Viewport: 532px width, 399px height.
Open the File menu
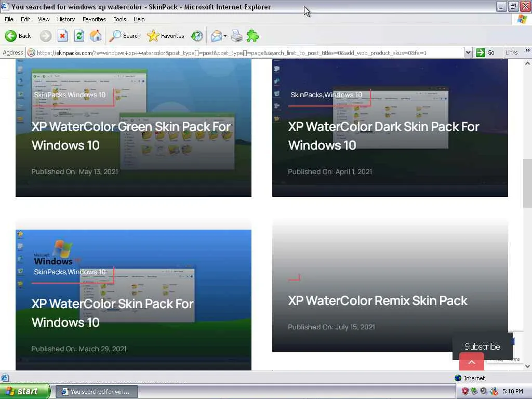9,19
